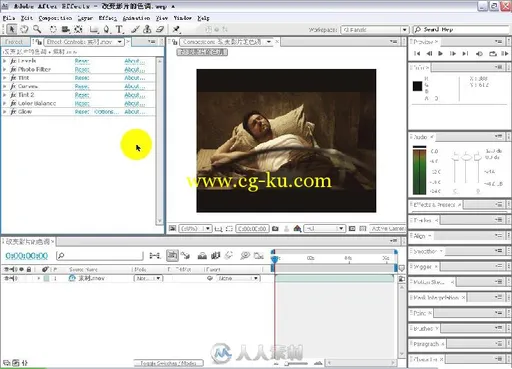Open the Workspace dropdown

tap(375, 30)
